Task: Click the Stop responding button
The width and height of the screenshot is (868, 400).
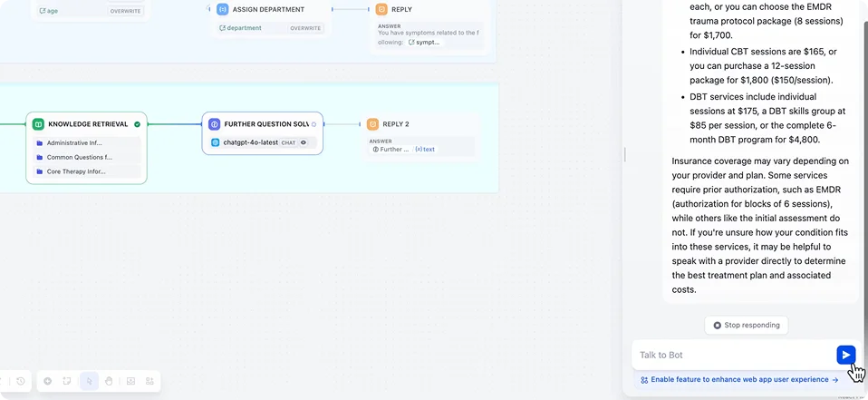Action: point(746,325)
